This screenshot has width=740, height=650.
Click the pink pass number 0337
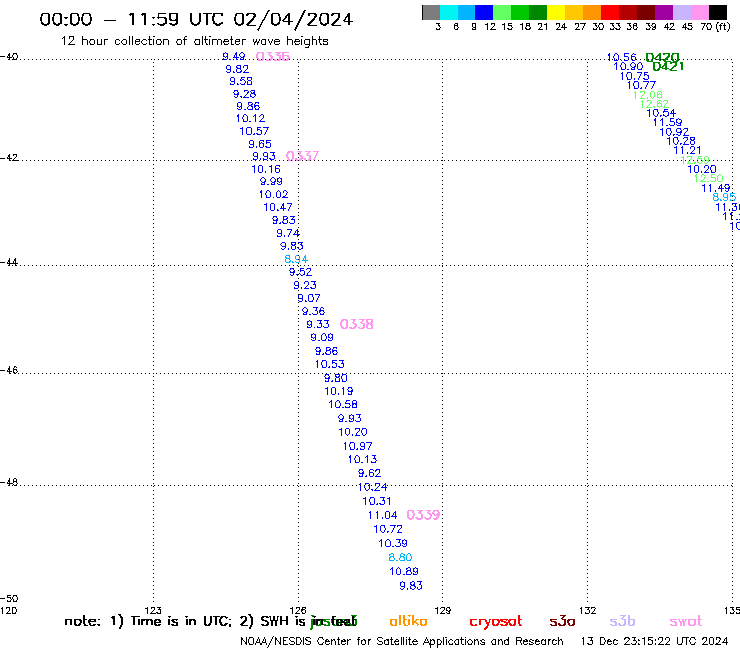point(303,156)
